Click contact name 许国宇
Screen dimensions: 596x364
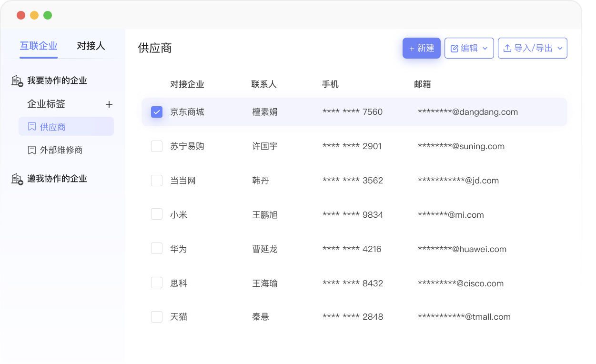[265, 146]
